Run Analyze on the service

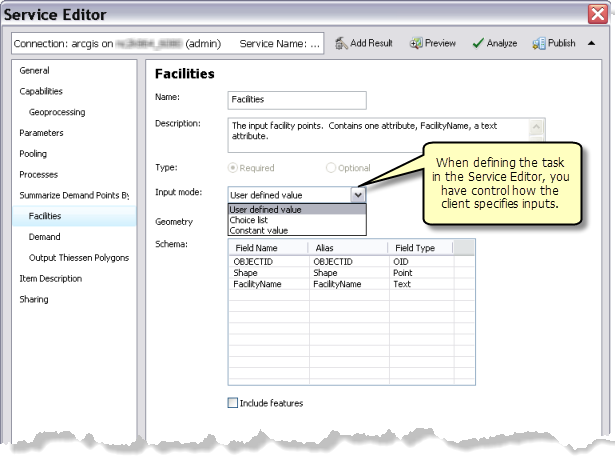click(x=479, y=44)
